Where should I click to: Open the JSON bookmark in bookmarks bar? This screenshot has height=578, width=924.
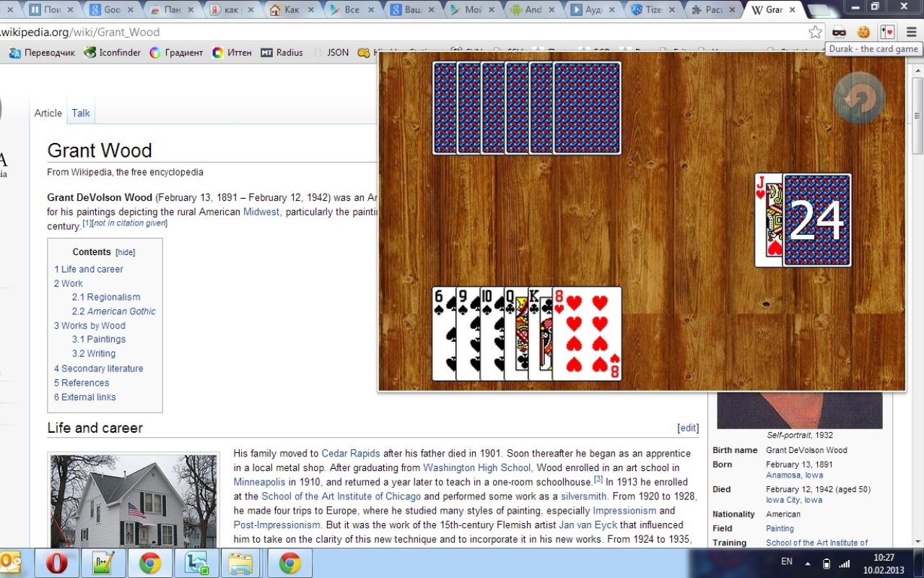pyautogui.click(x=331, y=53)
